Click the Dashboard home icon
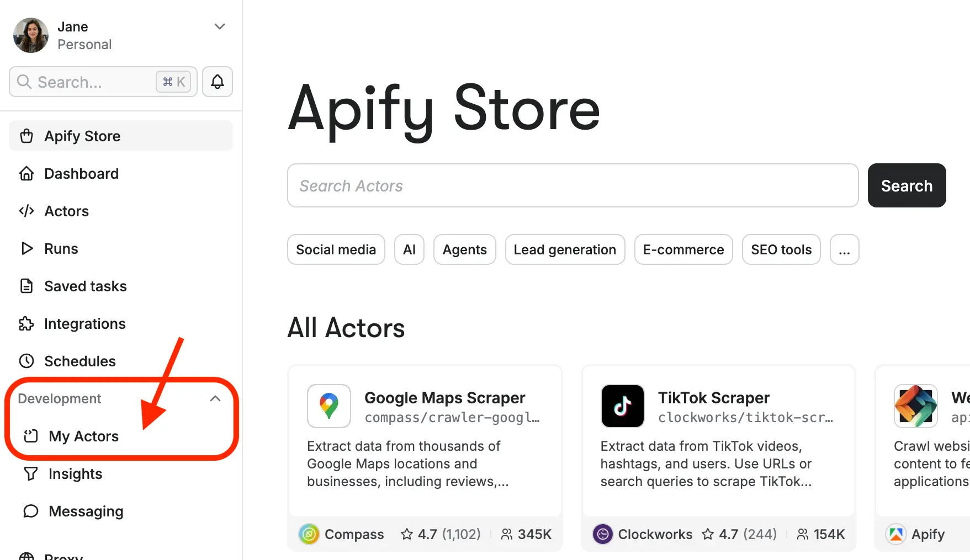The height and width of the screenshot is (560, 970). (26, 173)
